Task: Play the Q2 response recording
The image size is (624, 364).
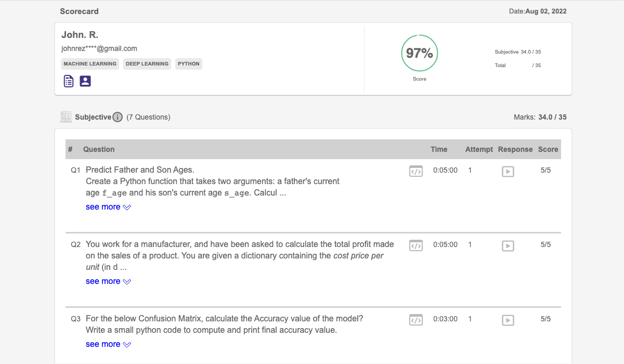Action: (508, 245)
